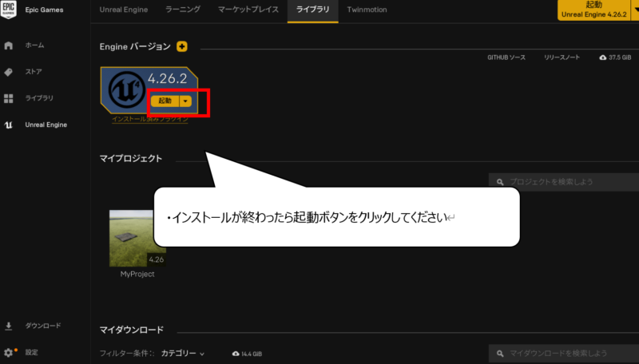
Task: Open カテゴリー filter dropdown
Action: point(183,354)
